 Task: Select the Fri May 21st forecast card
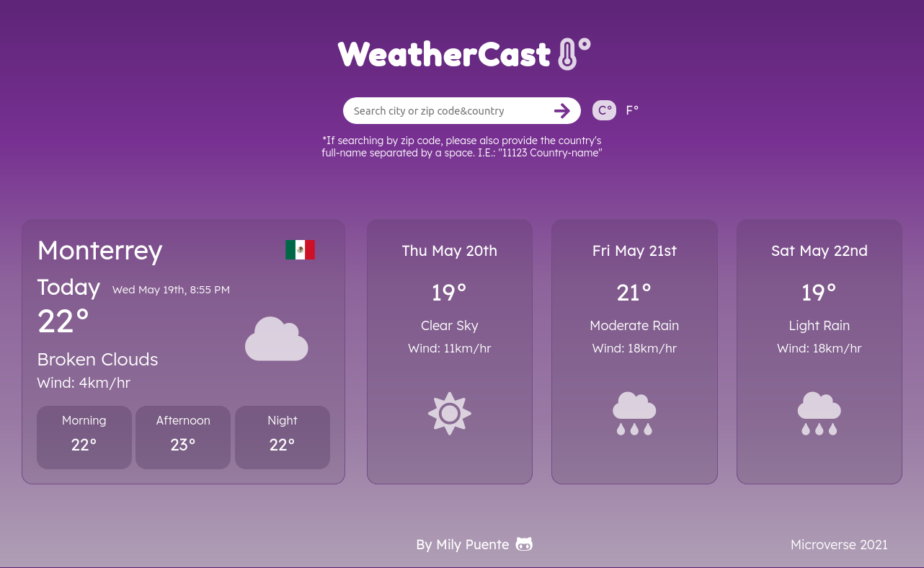click(634, 351)
